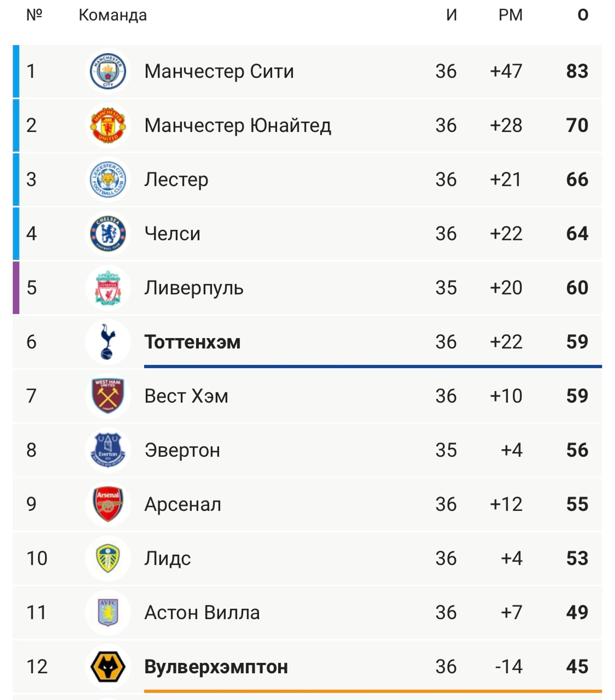Open the Leeds United crest

[108, 558]
